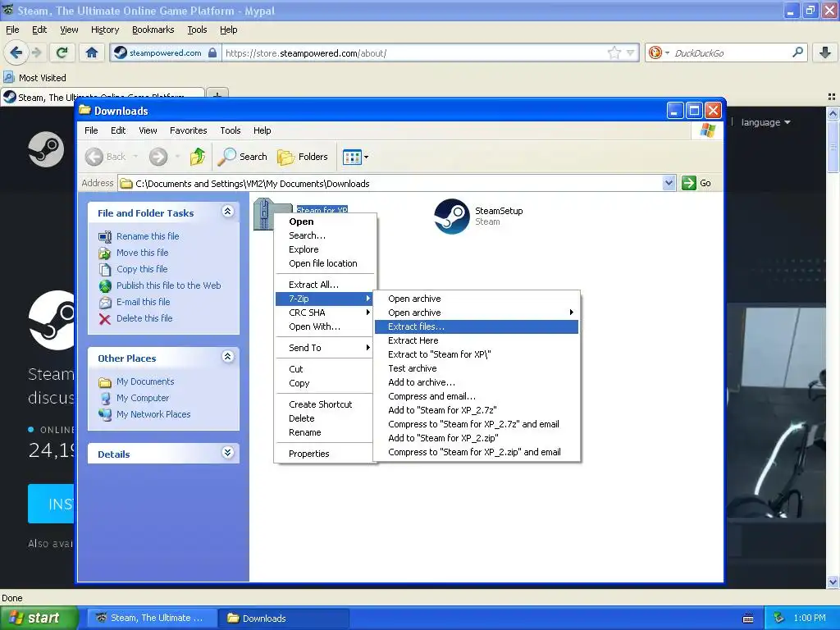Click the Steam for XP zip archive icon

(263, 214)
